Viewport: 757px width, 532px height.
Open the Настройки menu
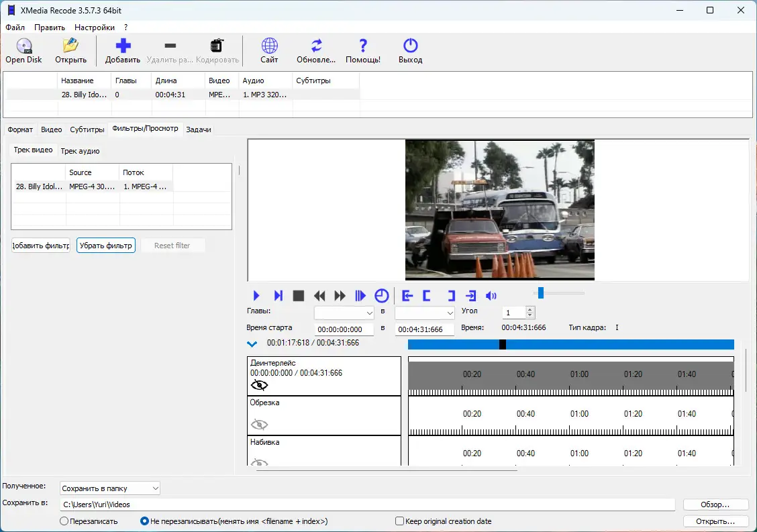coord(94,28)
